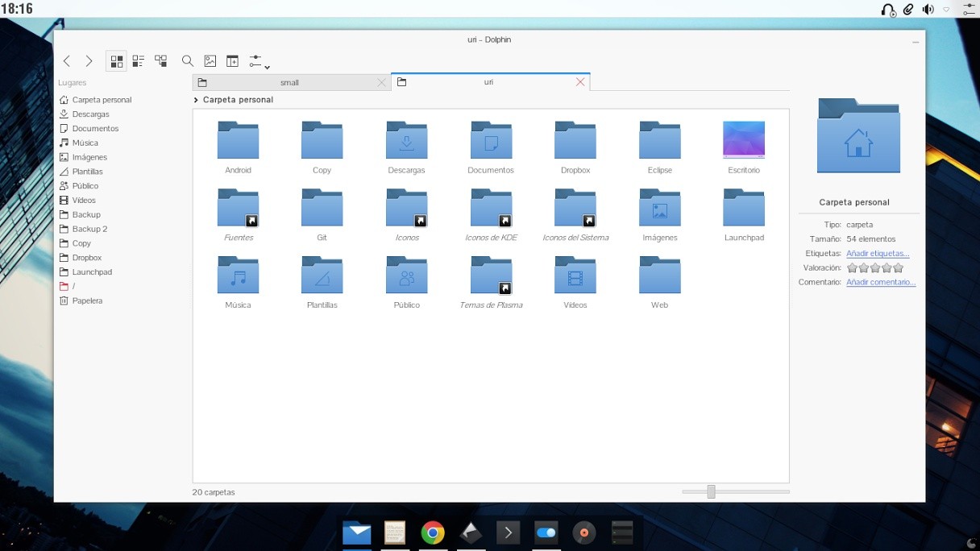The height and width of the screenshot is (551, 980).
Task: Open Google Chrome from the dock
Action: coord(432,532)
